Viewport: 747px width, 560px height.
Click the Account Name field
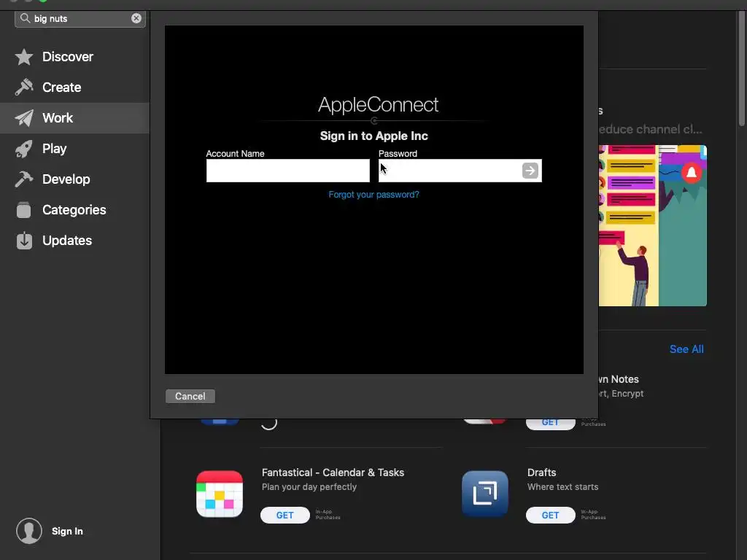tap(287, 171)
